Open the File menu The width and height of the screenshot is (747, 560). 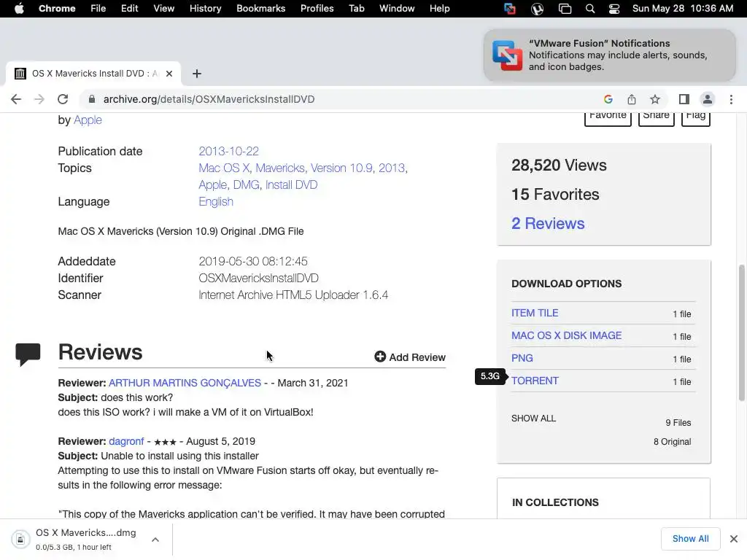pyautogui.click(x=98, y=9)
